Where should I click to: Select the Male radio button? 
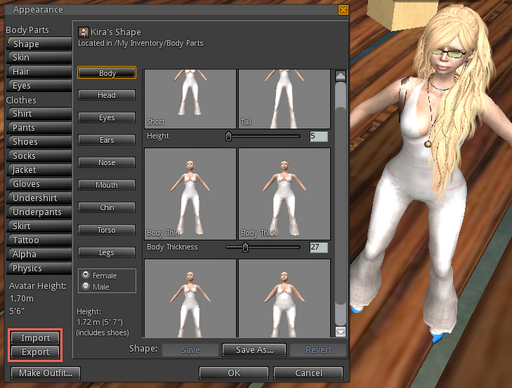coord(86,286)
